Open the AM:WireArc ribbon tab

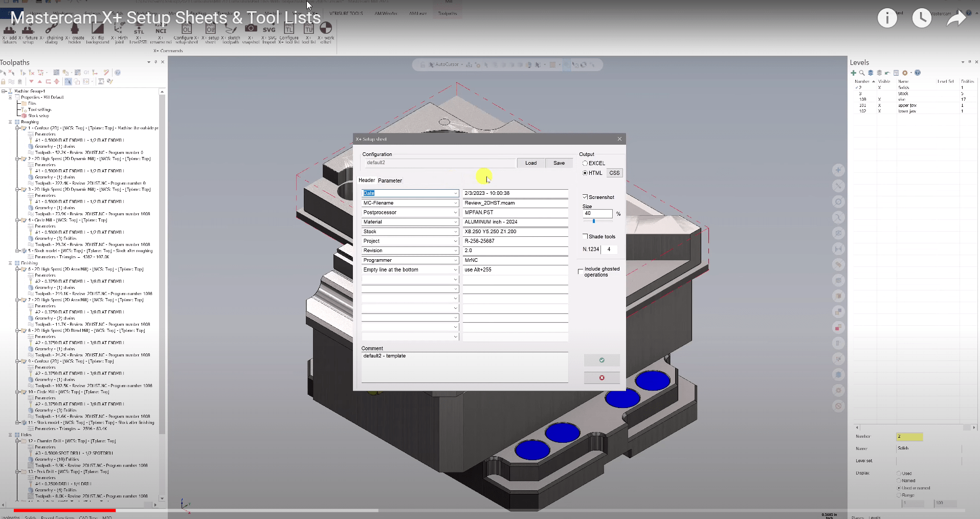coord(386,13)
